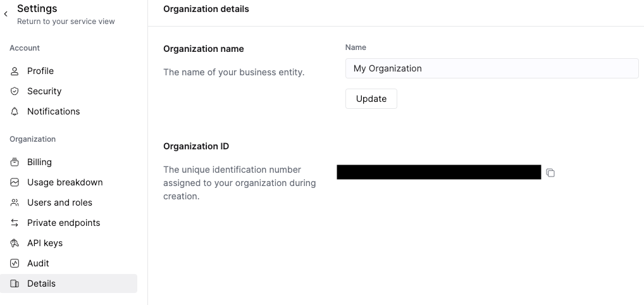Click the Billing icon in the sidebar
The width and height of the screenshot is (644, 305).
click(15, 162)
